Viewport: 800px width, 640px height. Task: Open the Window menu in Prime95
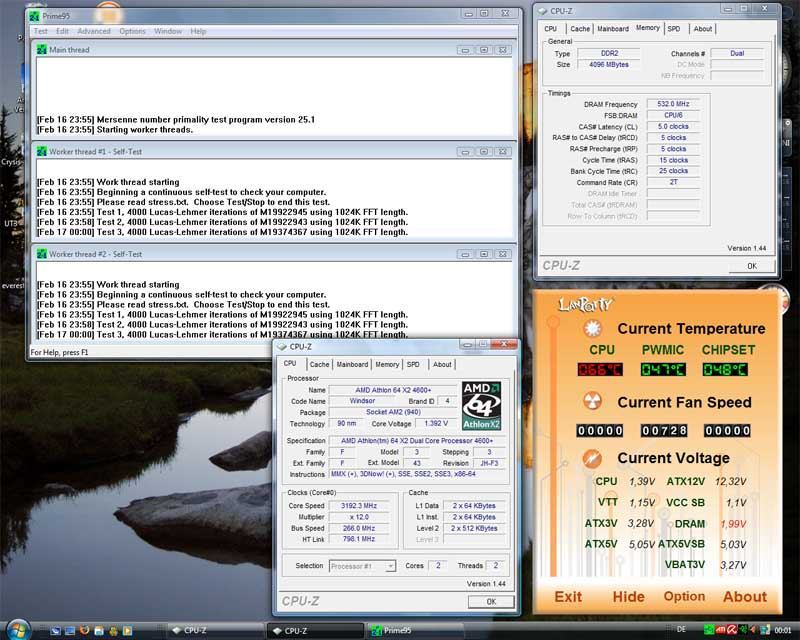point(168,31)
